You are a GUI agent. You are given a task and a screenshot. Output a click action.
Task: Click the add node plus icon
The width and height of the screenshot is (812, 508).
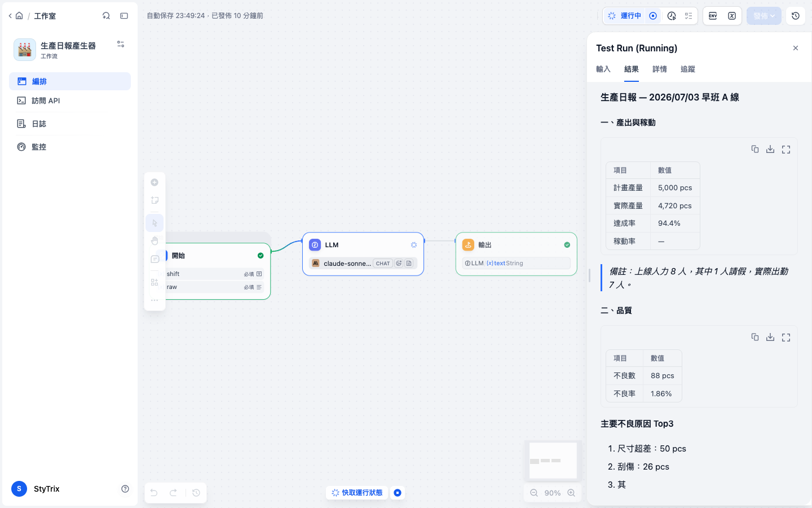155,182
